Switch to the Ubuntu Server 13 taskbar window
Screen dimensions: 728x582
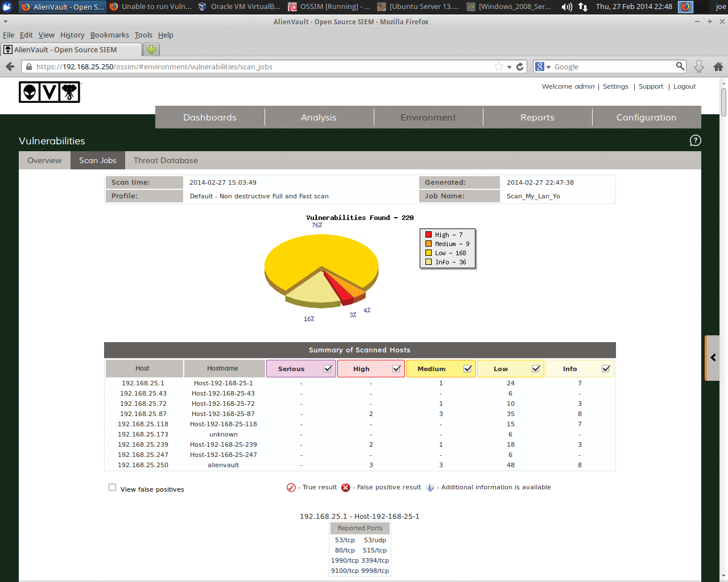[x=418, y=7]
